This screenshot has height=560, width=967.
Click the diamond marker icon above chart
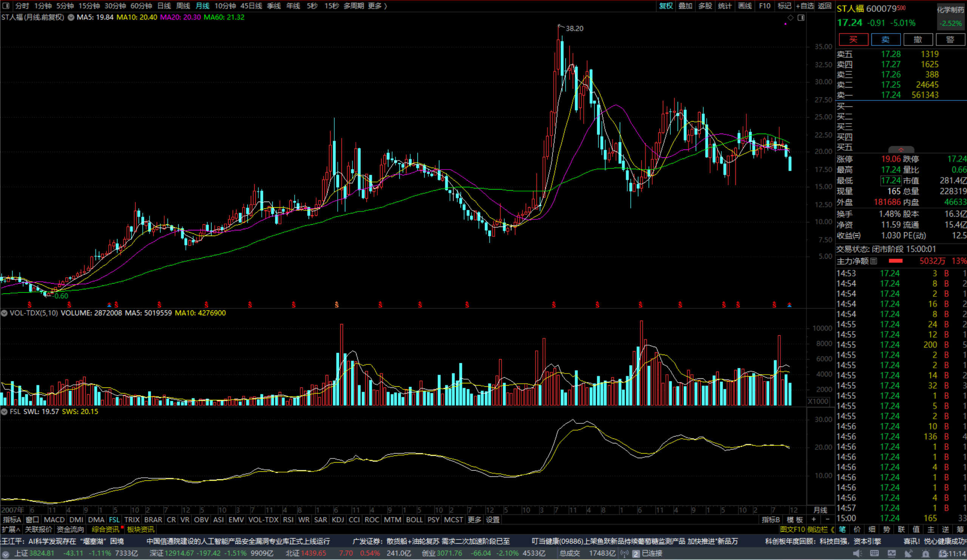pos(790,18)
